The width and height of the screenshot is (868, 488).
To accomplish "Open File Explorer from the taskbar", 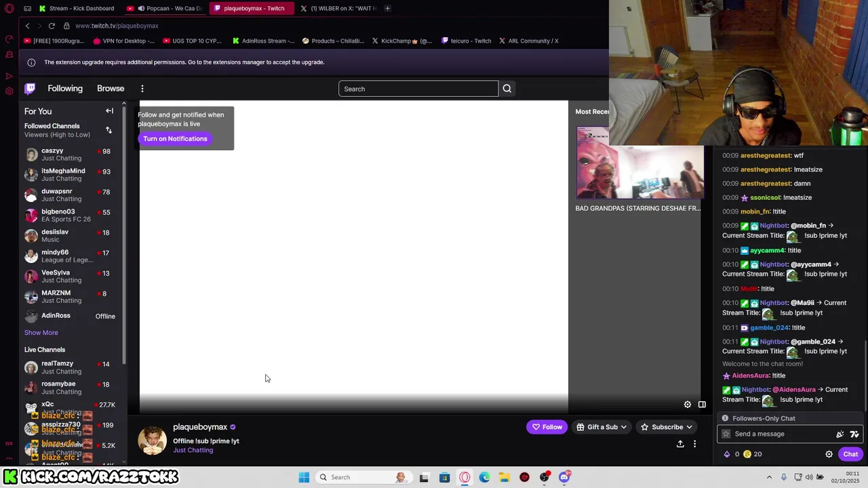I will point(505,477).
